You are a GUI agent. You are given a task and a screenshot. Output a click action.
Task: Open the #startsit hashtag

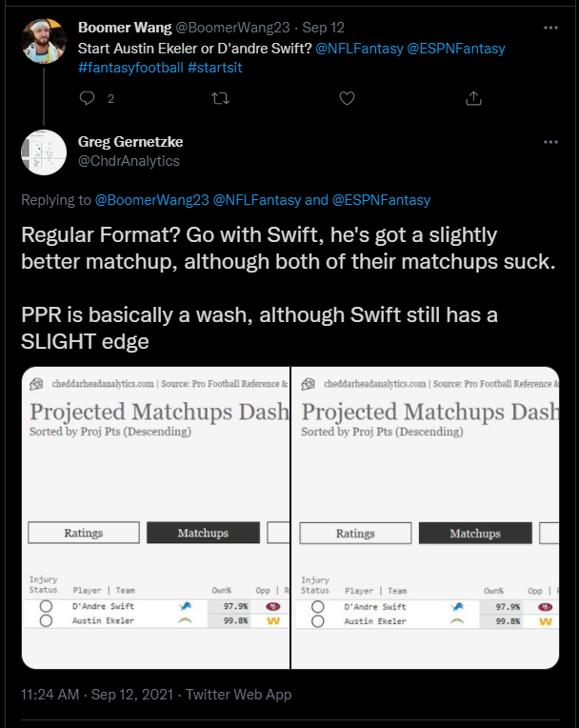(x=215, y=68)
